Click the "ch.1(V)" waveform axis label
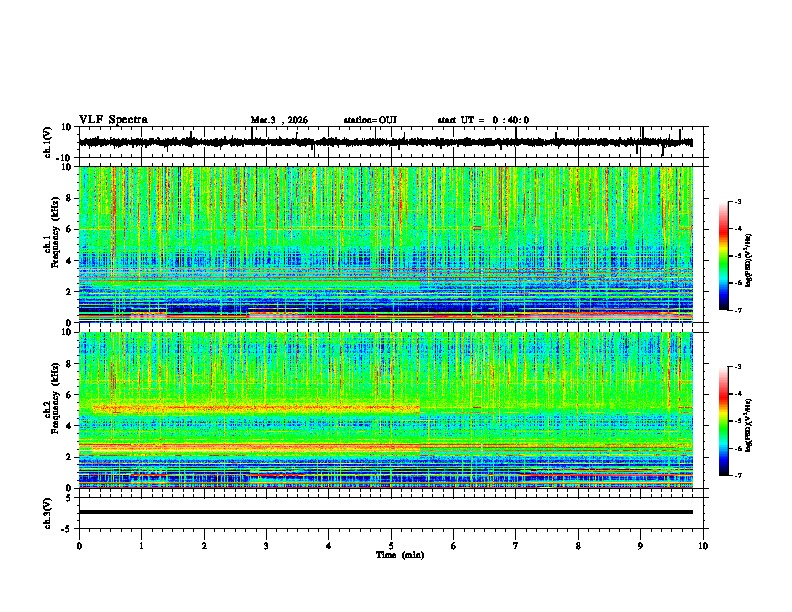The image size is (792, 612). [48, 142]
